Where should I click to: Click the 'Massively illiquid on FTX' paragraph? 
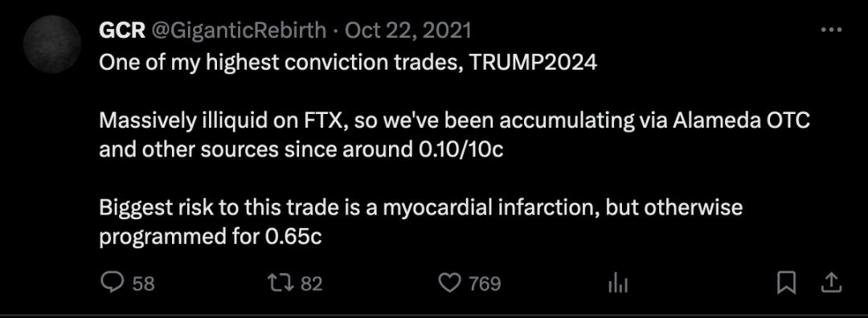[454, 136]
